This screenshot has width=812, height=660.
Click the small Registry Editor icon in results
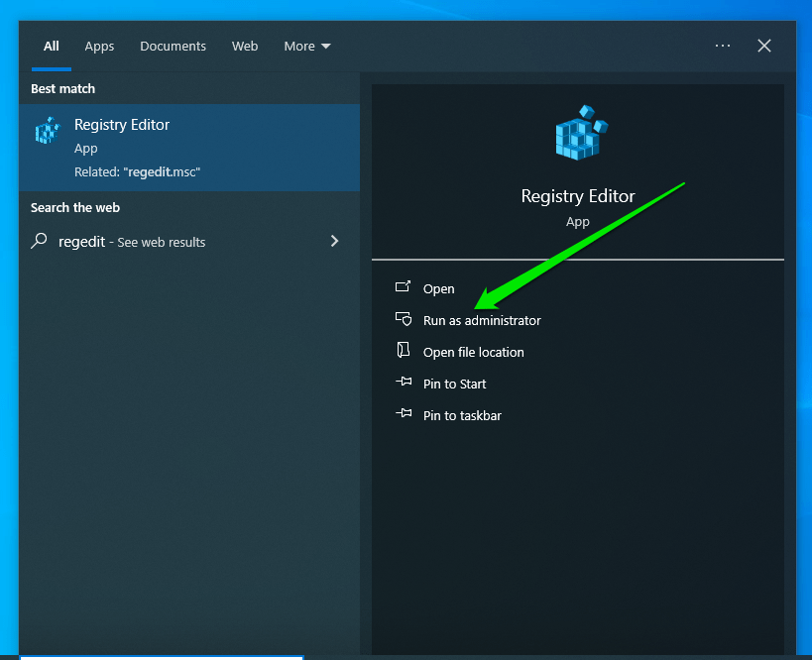coord(48,131)
